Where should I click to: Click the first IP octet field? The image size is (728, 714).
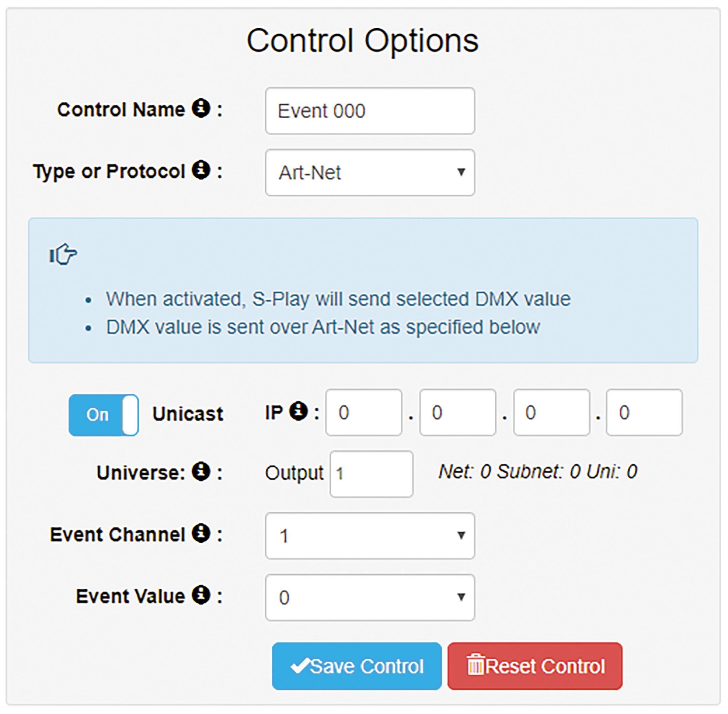[x=364, y=412]
